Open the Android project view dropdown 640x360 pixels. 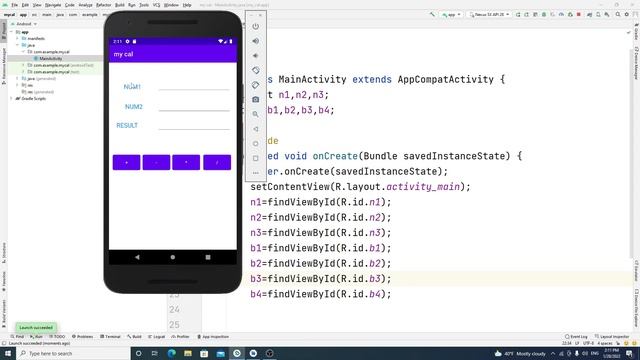(25, 24)
